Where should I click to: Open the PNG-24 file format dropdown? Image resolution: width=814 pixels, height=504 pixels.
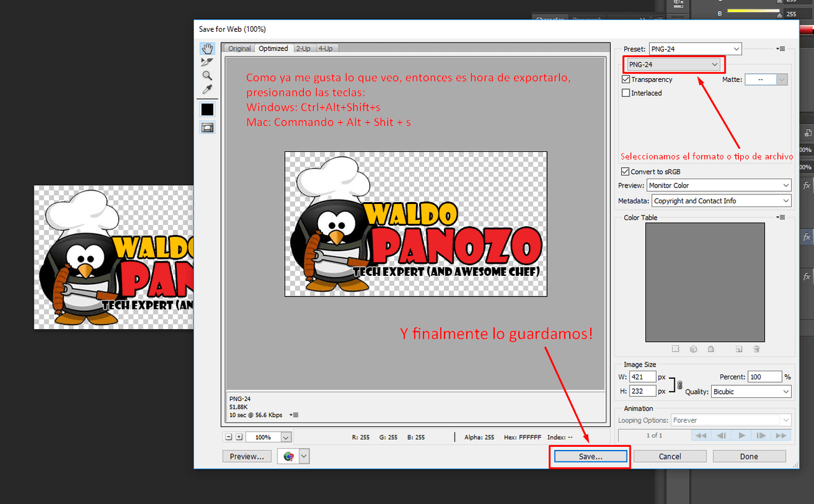673,64
